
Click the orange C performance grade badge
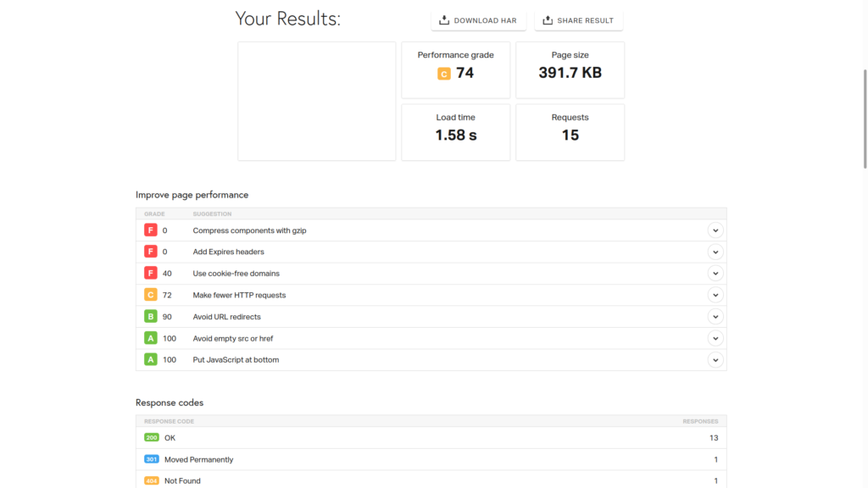point(444,74)
